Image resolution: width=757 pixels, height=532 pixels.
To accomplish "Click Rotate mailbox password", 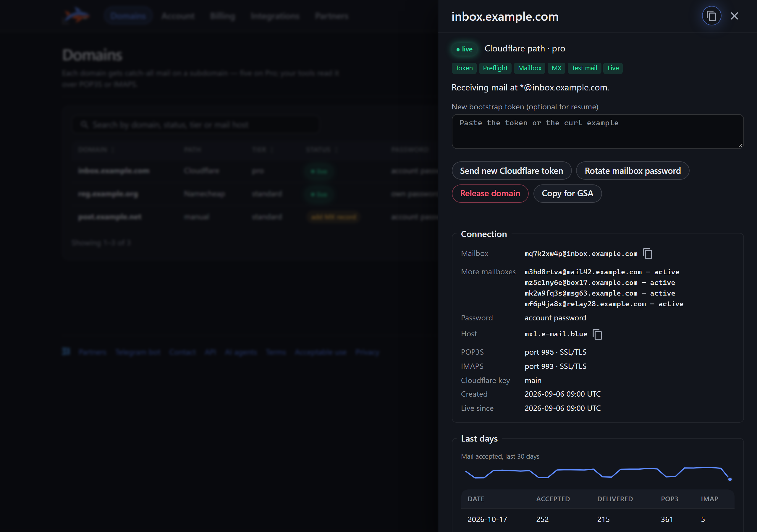I will click(x=633, y=171).
